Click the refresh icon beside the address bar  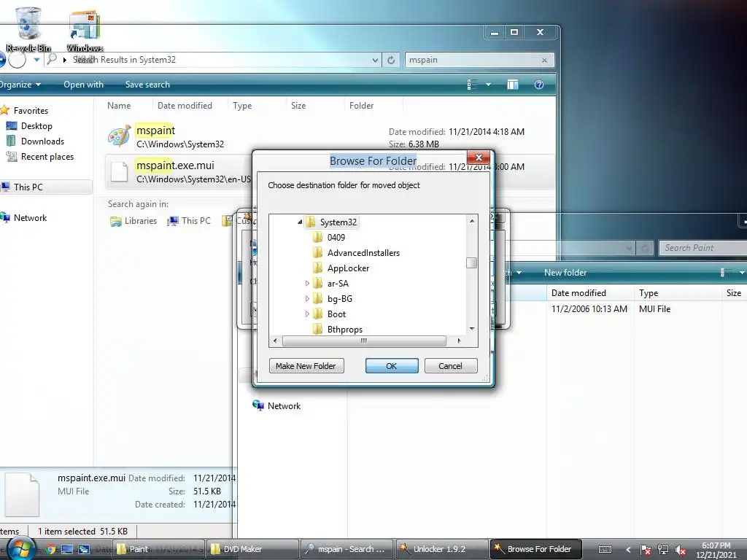tap(391, 60)
